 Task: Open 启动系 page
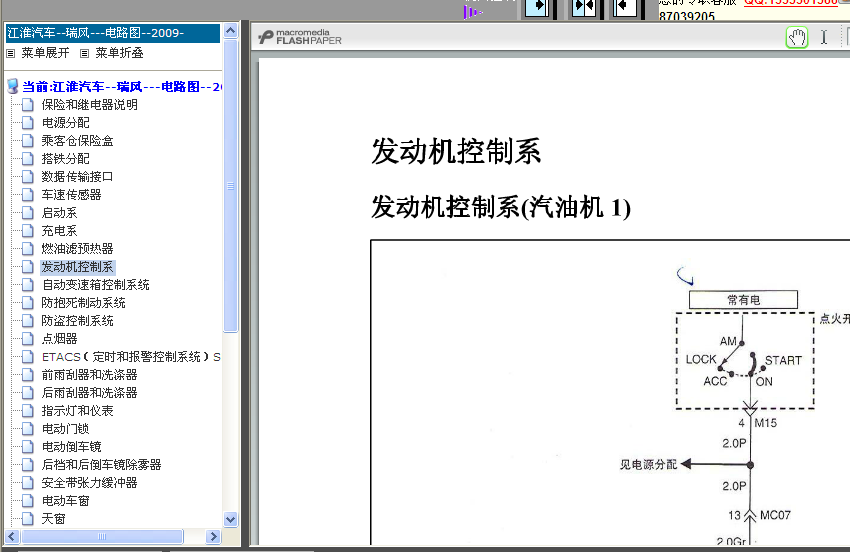tap(60, 213)
